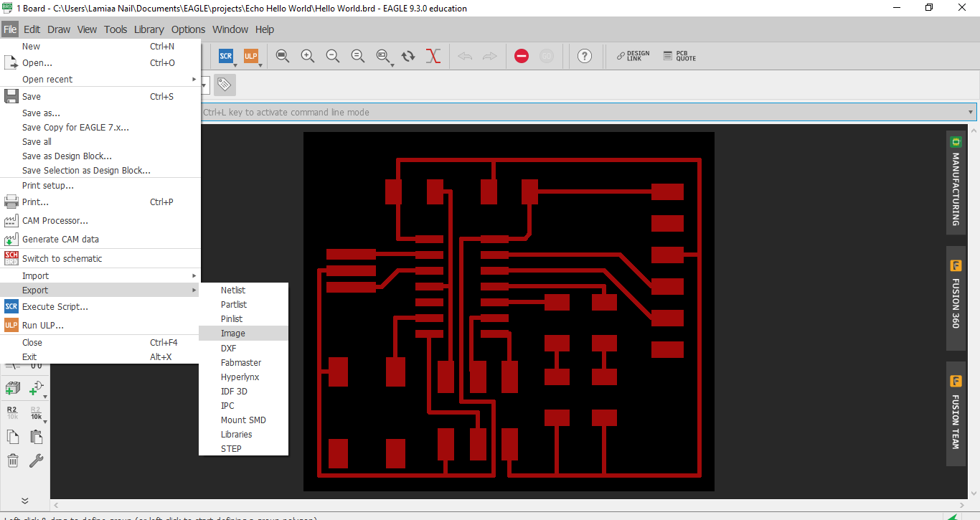
Task: Choose STEP from the Export submenu
Action: [243, 448]
